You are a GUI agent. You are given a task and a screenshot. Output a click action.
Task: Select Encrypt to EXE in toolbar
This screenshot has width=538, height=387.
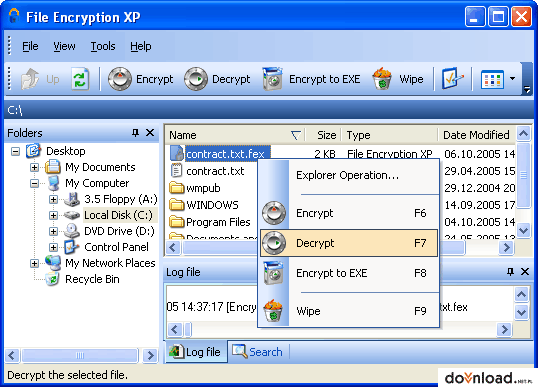311,79
